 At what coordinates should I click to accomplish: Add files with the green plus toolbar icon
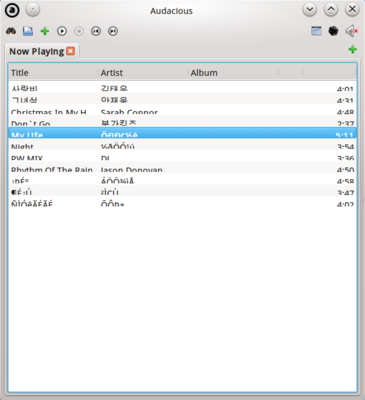pos(45,31)
